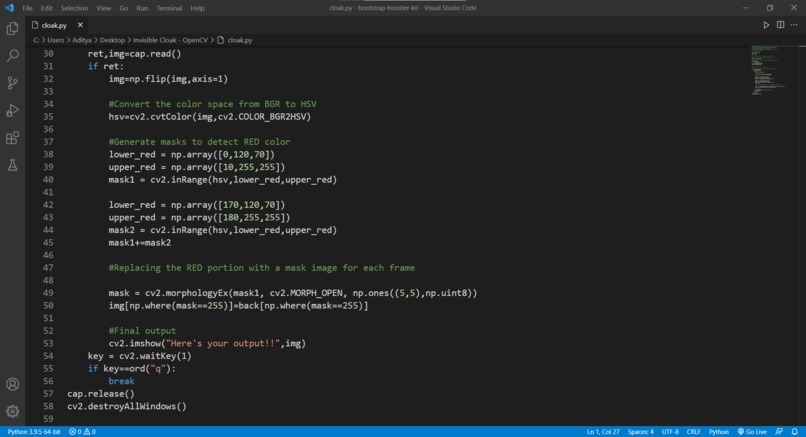Open the notifications bell in status bar
Viewport: 806px width, 437px height.
coord(795,431)
